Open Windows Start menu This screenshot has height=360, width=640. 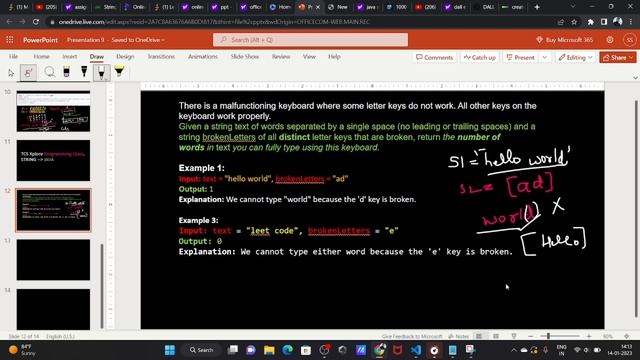(170, 350)
